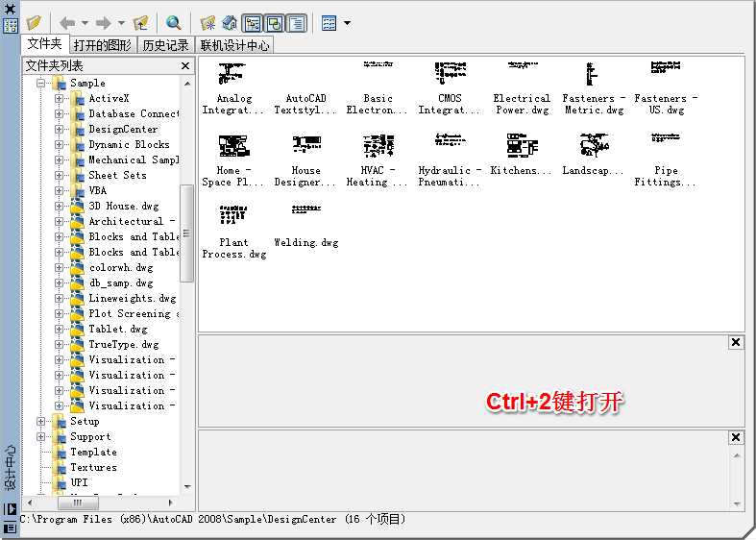Viewport: 756px width, 540px height.
Task: Go forward with the right arrow button
Action: tap(104, 23)
